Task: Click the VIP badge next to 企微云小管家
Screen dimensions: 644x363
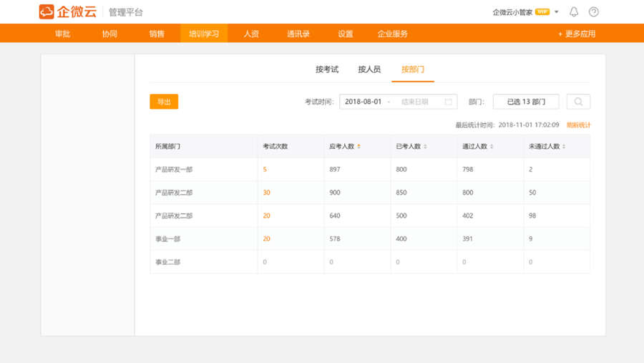Action: [x=542, y=12]
